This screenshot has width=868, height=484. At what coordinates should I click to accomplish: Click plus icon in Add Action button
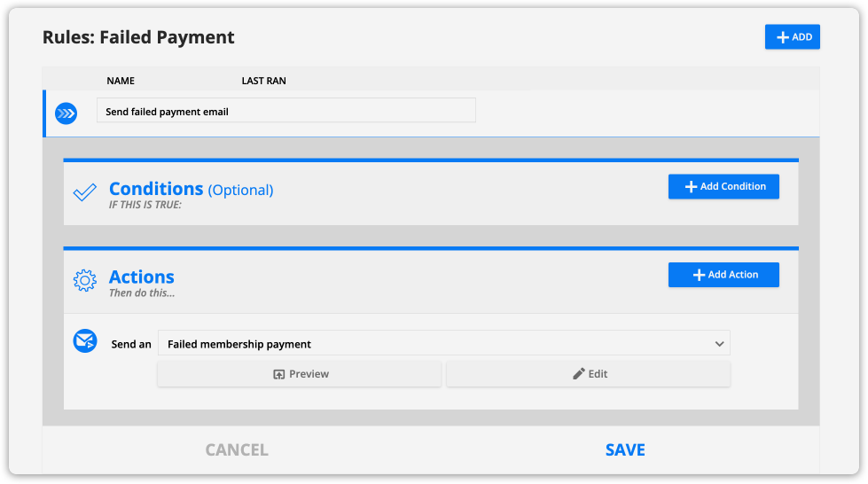pos(700,275)
